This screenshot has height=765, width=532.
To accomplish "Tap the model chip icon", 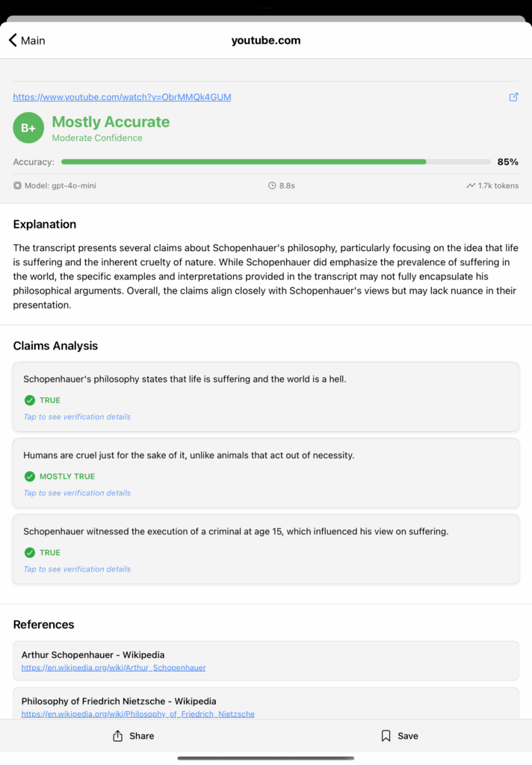I will coord(17,185).
